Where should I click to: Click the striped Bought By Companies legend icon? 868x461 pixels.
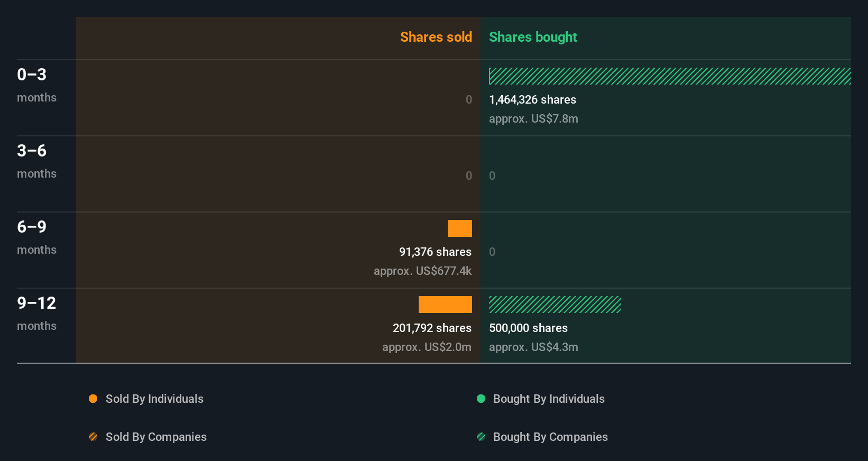point(481,437)
